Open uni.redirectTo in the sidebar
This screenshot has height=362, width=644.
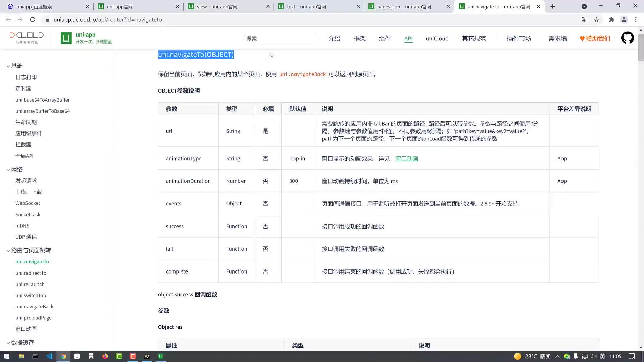point(31,273)
